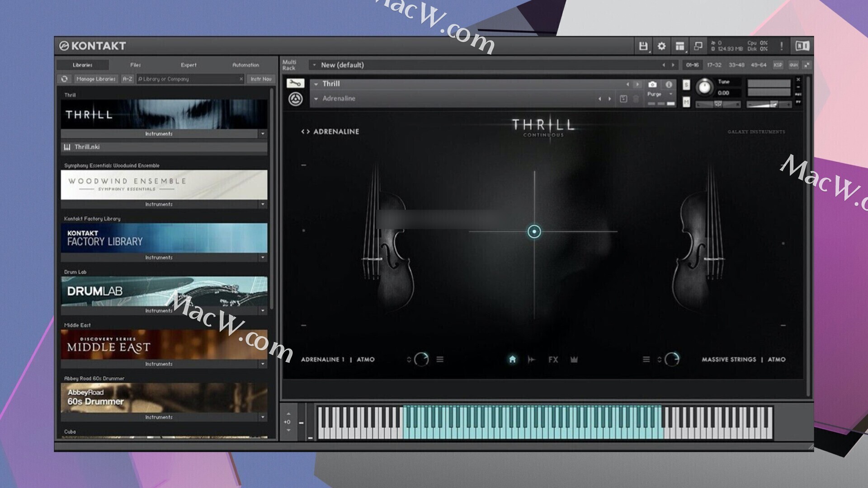Refresh the libraries list icon
This screenshot has width=868, height=488.
pyautogui.click(x=64, y=79)
